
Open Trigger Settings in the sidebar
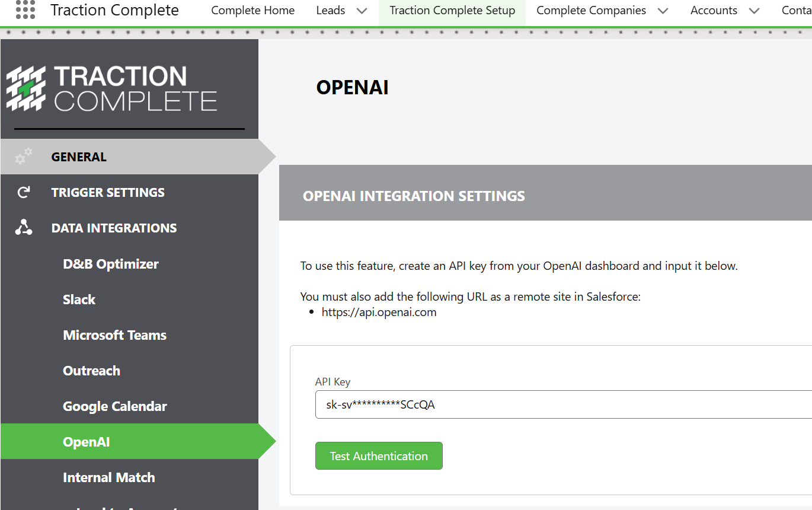(129, 192)
